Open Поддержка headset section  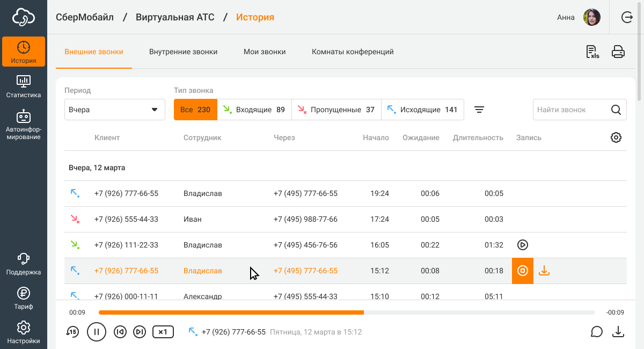click(24, 264)
